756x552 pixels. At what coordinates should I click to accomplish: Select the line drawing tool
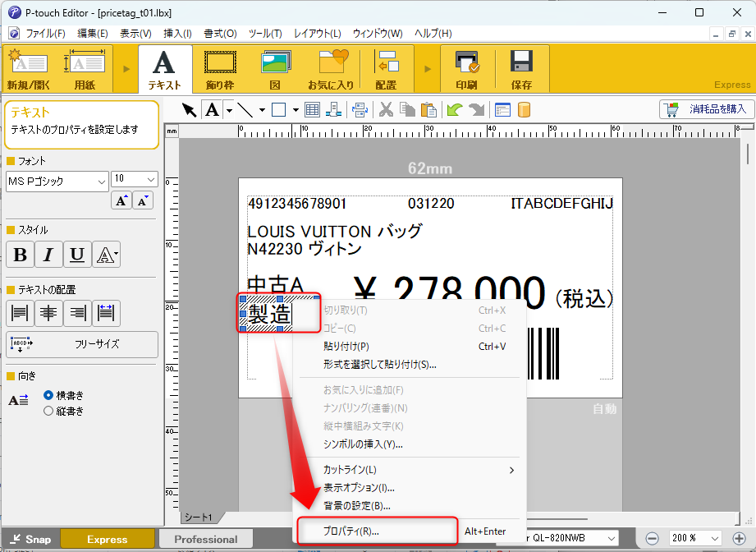(245, 110)
